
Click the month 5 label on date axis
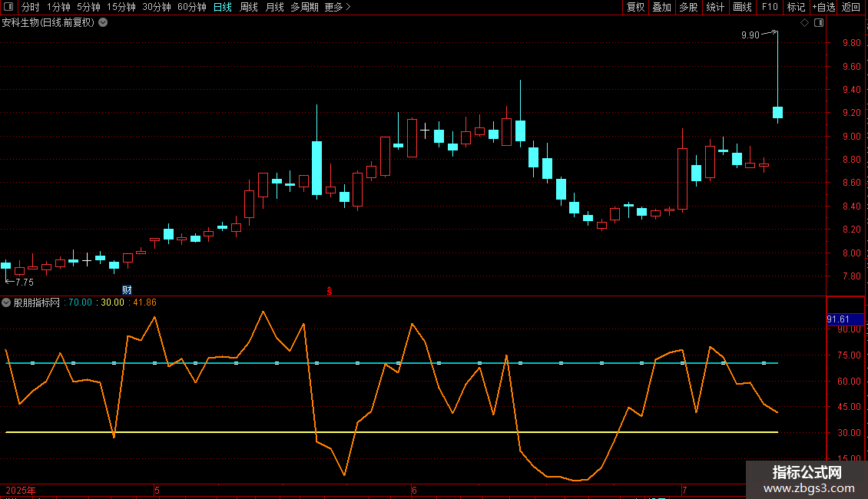point(157,490)
